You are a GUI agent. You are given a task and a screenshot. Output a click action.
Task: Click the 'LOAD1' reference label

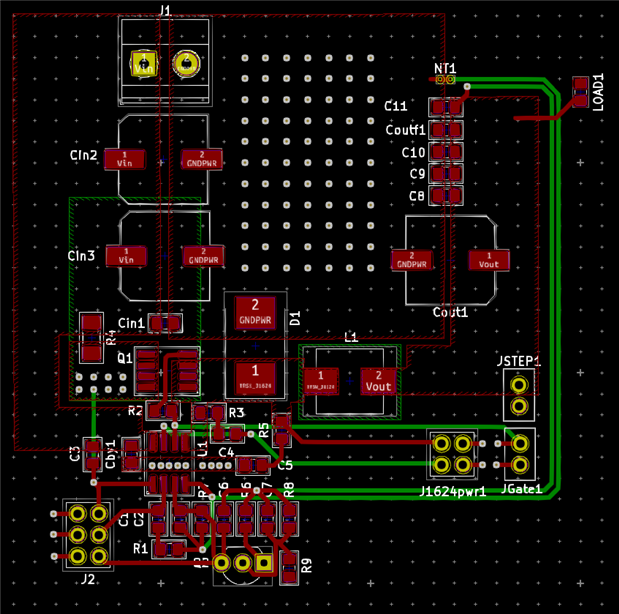coord(598,92)
